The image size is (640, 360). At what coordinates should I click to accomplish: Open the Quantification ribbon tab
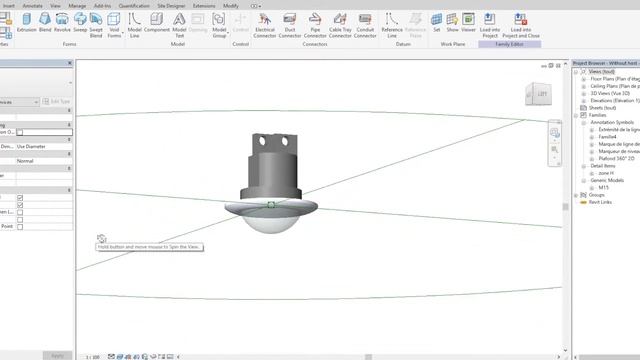click(134, 6)
